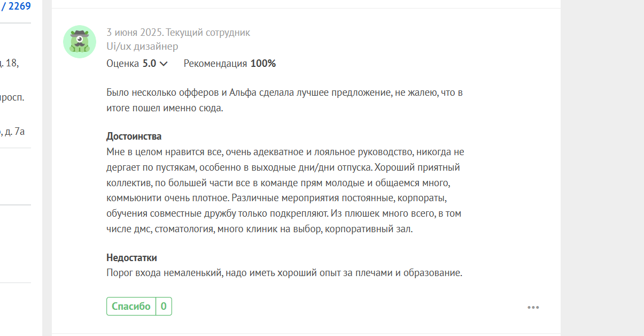The image size is (644, 336).
Task: Click the "Рекомендация" label
Action: [x=215, y=64]
